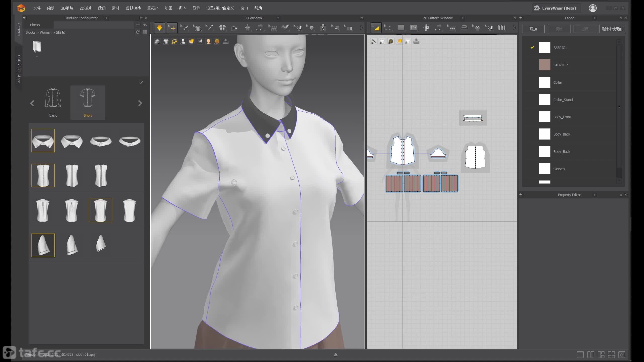Click the pencil edit icon in configurator
The width and height of the screenshot is (644, 362).
pyautogui.click(x=142, y=82)
